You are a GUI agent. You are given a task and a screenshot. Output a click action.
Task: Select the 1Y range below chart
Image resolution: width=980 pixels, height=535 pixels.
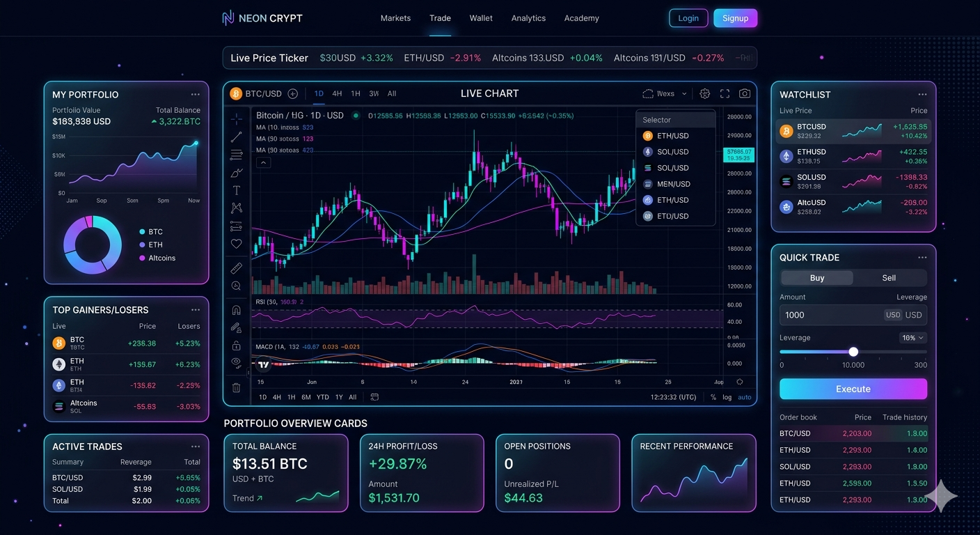339,397
